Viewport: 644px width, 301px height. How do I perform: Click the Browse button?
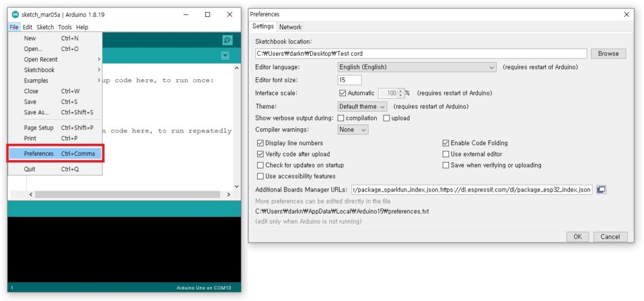tap(608, 53)
